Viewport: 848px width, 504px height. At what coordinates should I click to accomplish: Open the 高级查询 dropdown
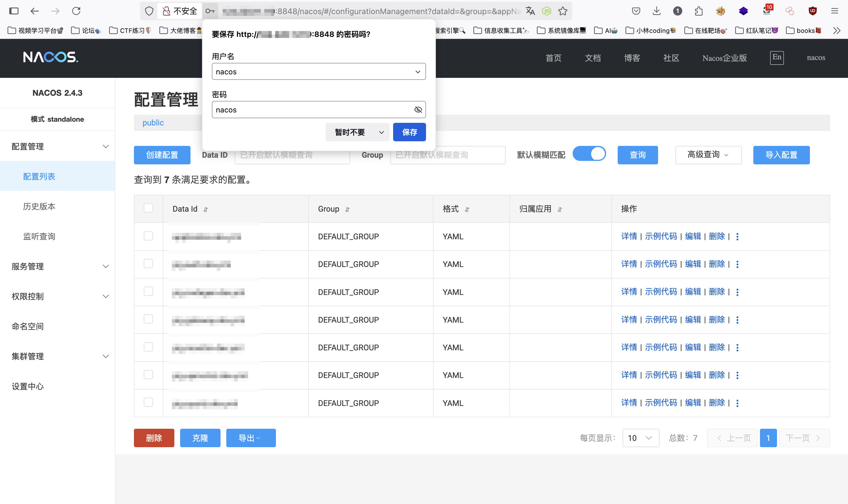tap(708, 155)
